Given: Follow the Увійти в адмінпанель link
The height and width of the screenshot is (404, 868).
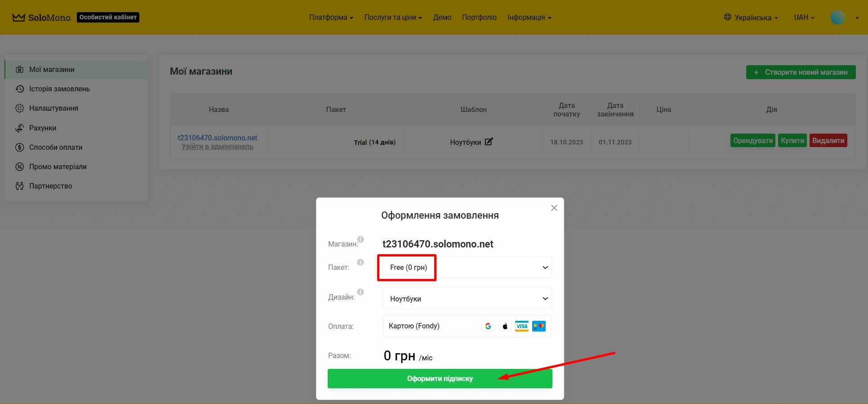Looking at the screenshot, I should point(218,147).
